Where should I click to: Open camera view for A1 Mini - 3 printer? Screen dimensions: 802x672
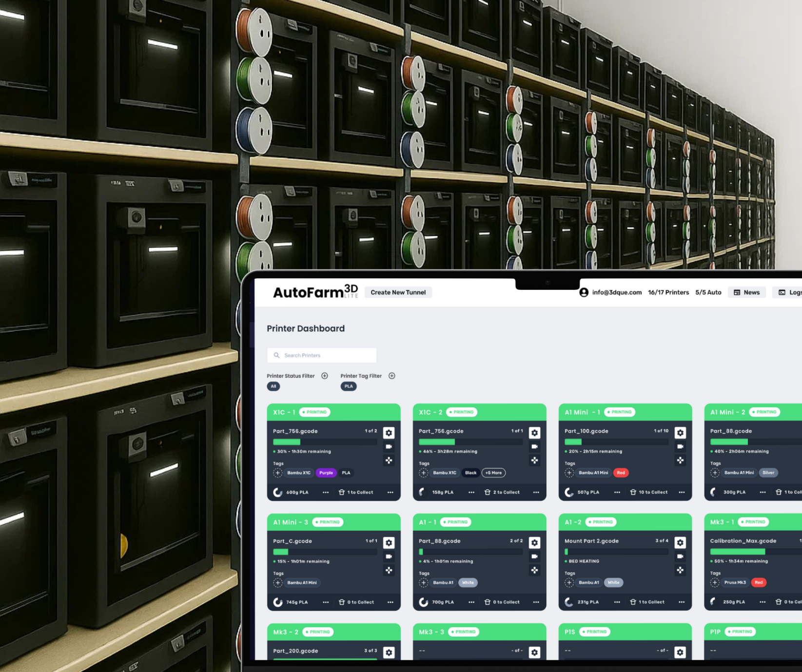click(389, 557)
